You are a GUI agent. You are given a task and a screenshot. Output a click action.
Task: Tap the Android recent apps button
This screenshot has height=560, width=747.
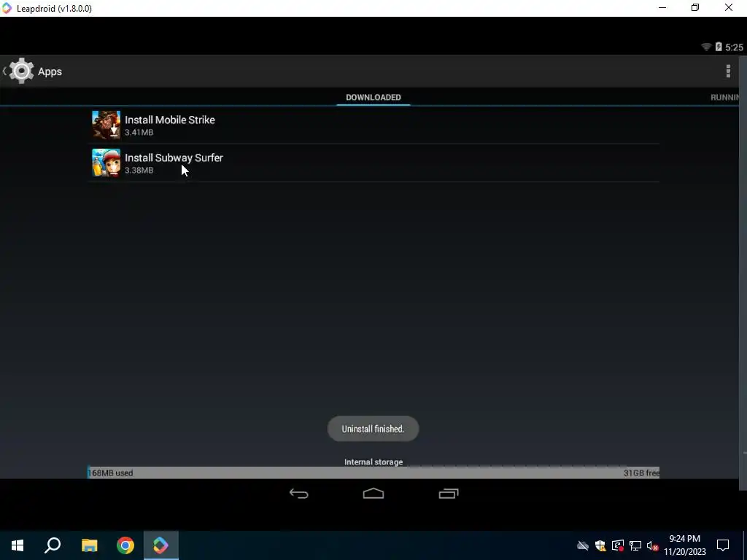coord(449,494)
